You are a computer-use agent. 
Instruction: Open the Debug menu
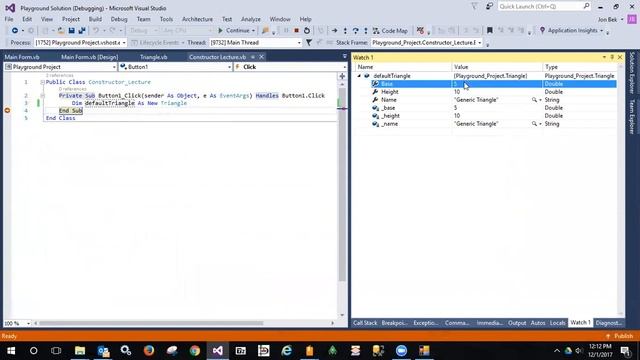[x=119, y=19]
